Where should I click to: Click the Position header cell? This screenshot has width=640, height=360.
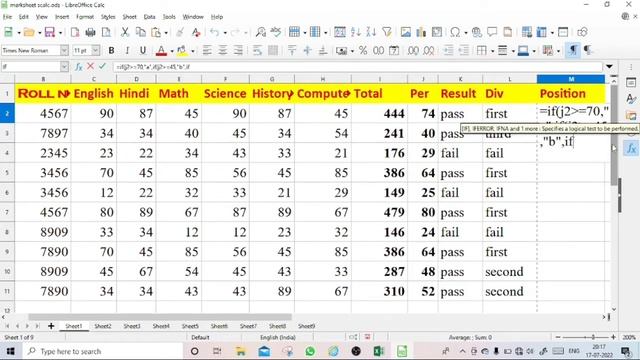(x=571, y=93)
